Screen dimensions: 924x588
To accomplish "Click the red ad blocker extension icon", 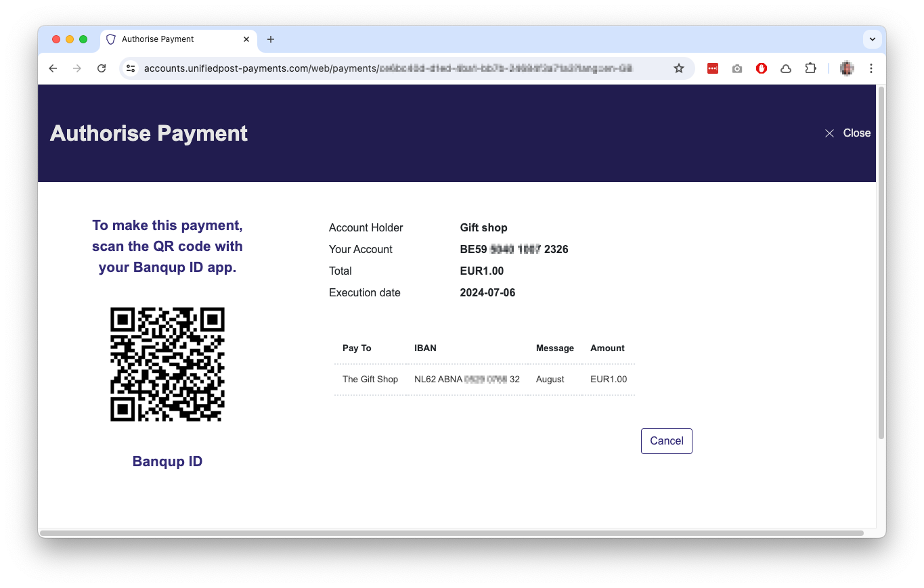I will pos(762,68).
